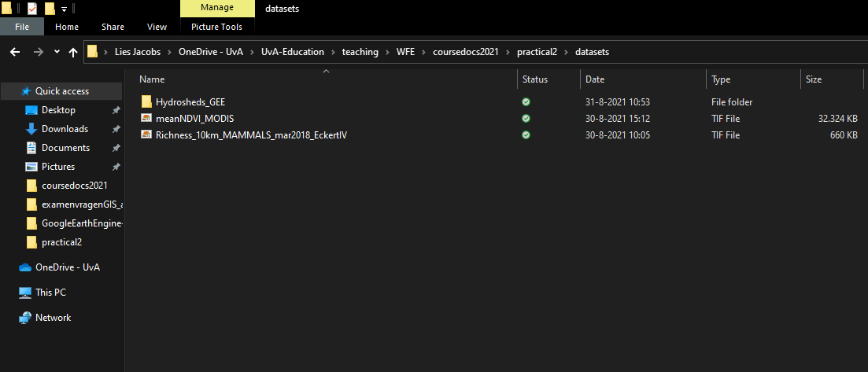
Task: Click the meanNDVI_MODIS TIF file icon
Action: [x=146, y=118]
